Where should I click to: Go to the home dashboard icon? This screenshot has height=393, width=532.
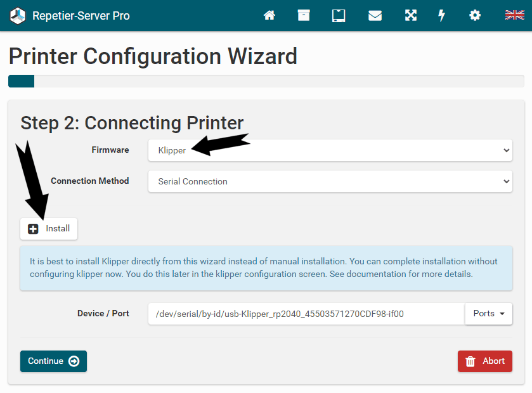pos(269,15)
